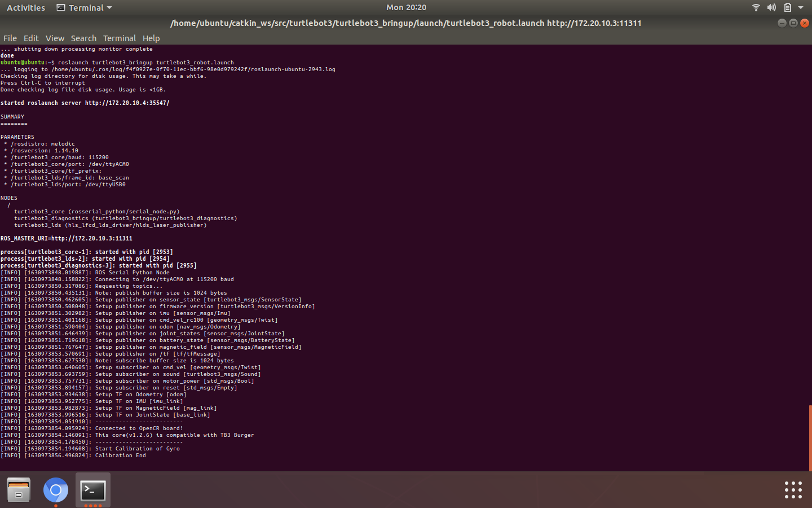Click 'Connected to OpenCR board!' line
Screen dimensions: 812x508
click(92, 428)
